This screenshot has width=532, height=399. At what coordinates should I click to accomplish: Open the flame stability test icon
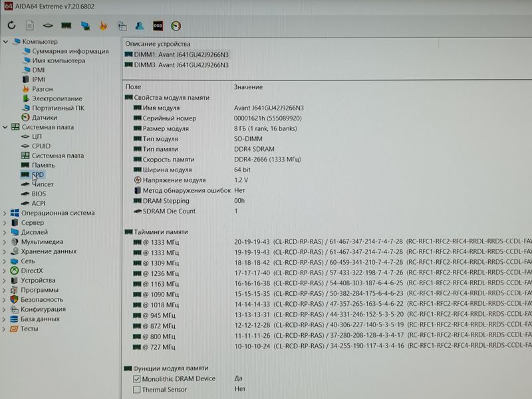click(x=104, y=26)
